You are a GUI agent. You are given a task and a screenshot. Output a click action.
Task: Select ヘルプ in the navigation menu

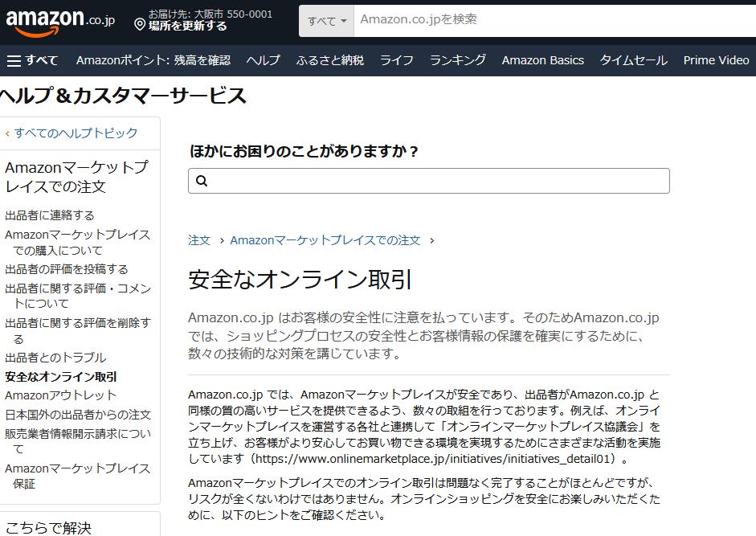pyautogui.click(x=263, y=59)
